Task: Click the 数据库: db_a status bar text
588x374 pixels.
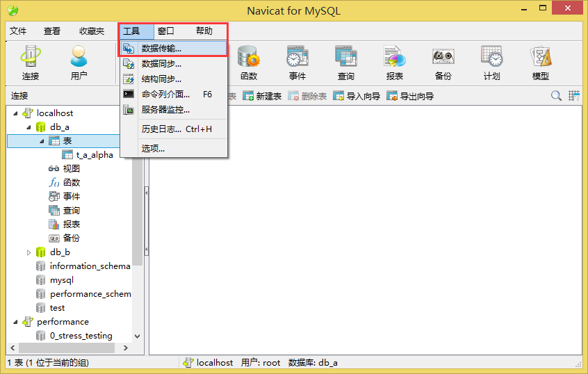Action: pyautogui.click(x=313, y=363)
